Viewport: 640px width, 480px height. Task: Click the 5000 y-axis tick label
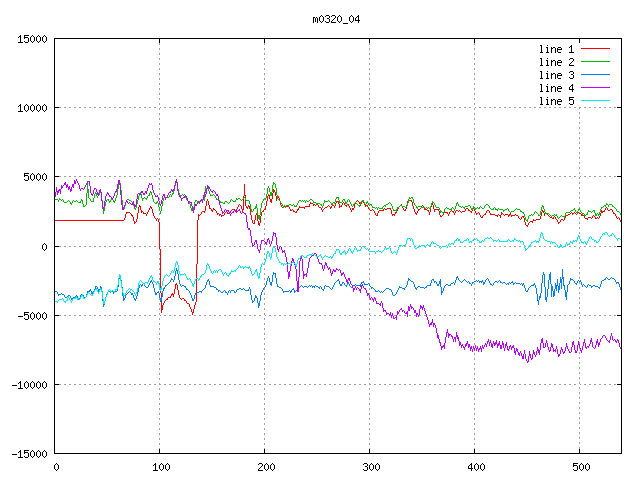coord(34,177)
